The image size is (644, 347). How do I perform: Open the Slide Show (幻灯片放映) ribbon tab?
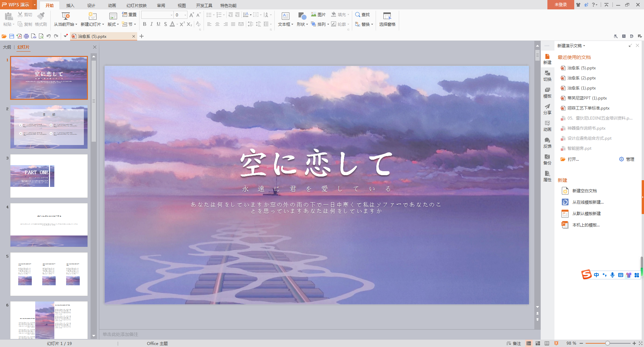(x=137, y=5)
